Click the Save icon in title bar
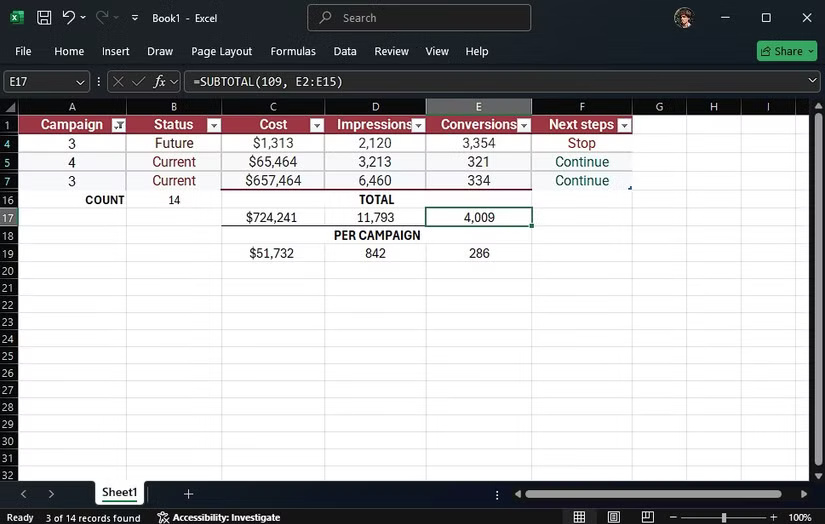The width and height of the screenshot is (825, 524). [44, 18]
